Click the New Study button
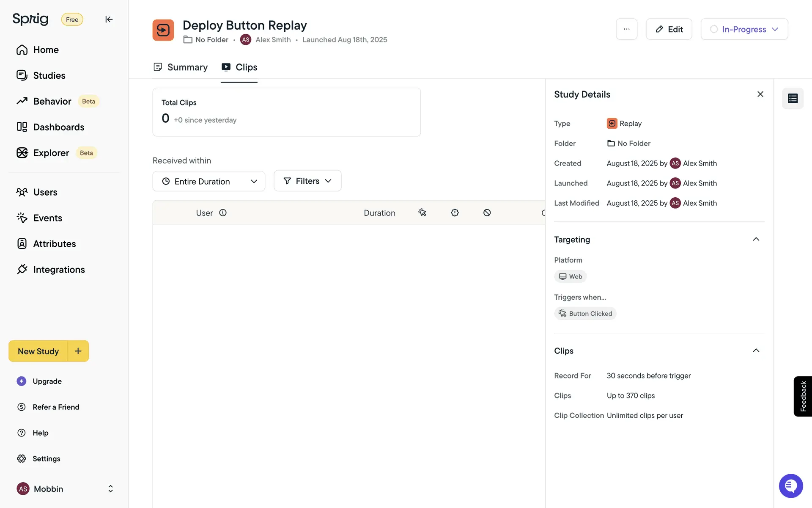Image resolution: width=812 pixels, height=508 pixels. (x=38, y=351)
